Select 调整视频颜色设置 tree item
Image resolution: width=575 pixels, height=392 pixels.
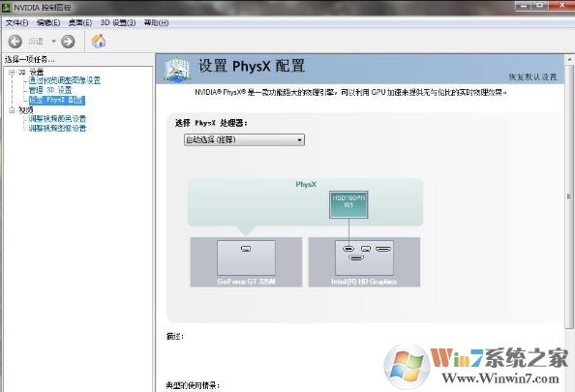tap(57, 119)
